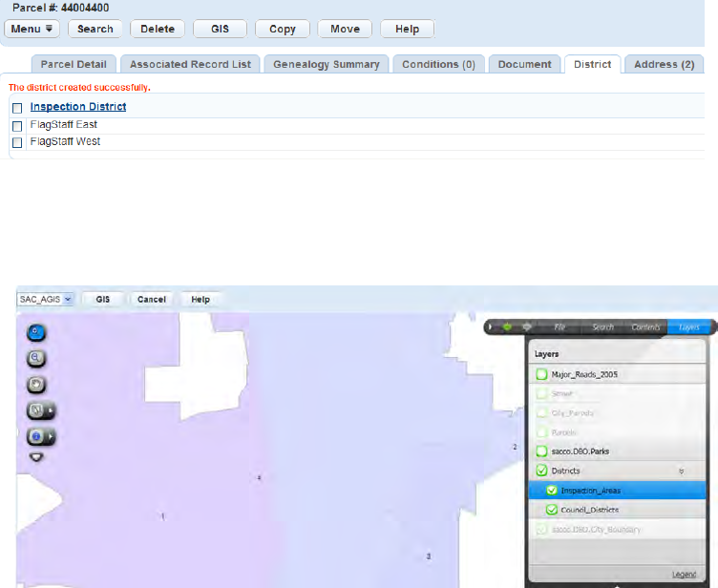
Task: Click the Delete button
Action: coord(158,29)
